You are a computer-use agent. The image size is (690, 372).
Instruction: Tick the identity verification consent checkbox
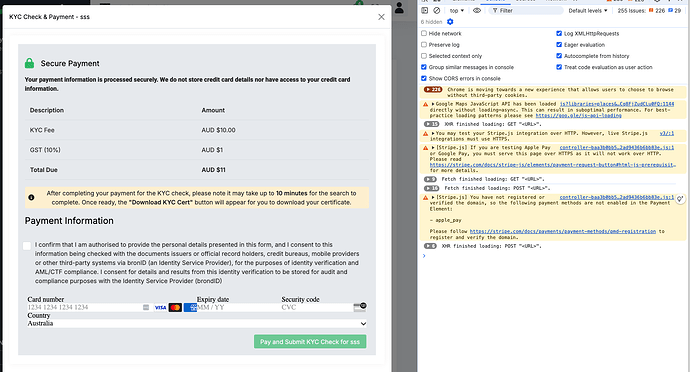[x=27, y=246]
